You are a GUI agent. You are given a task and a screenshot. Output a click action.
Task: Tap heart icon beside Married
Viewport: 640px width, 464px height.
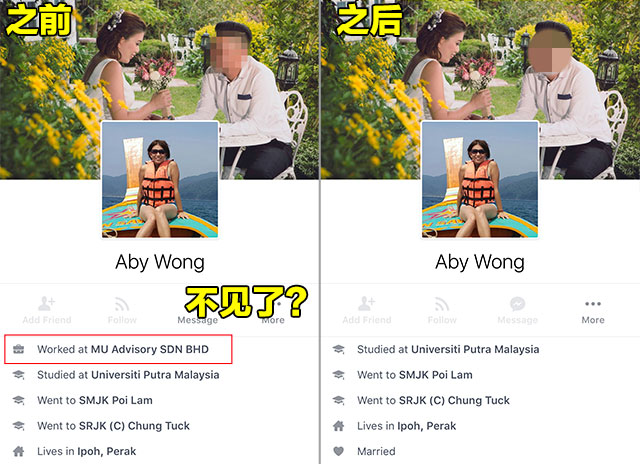[x=338, y=451]
